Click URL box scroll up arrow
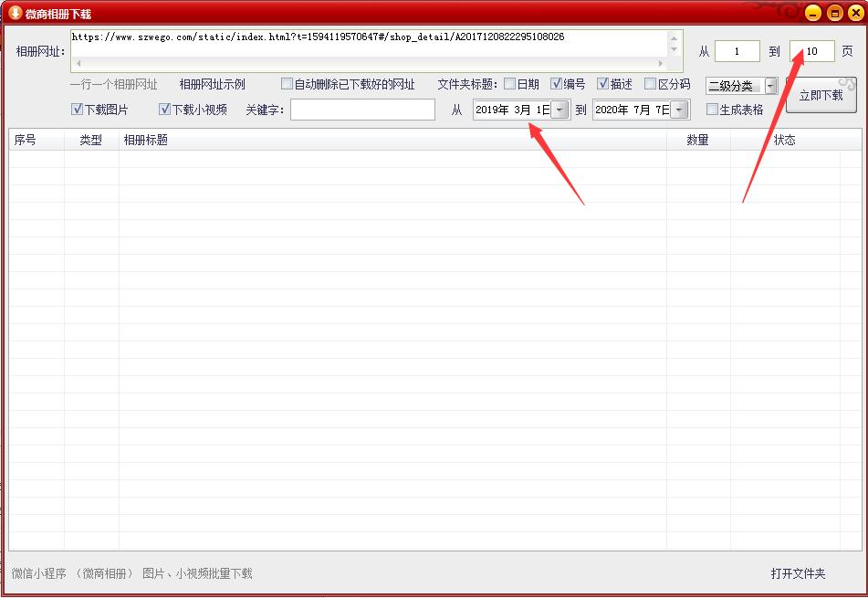 (x=674, y=38)
